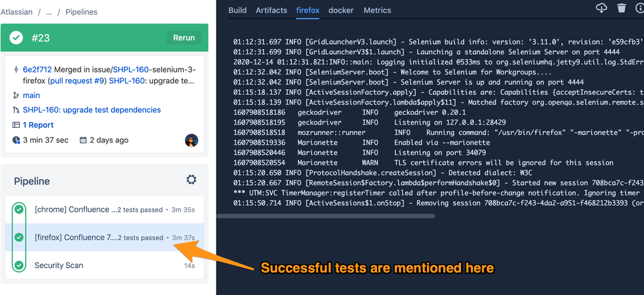Click the success status icon of Security Scan
This screenshot has height=295, width=644.
point(19,265)
